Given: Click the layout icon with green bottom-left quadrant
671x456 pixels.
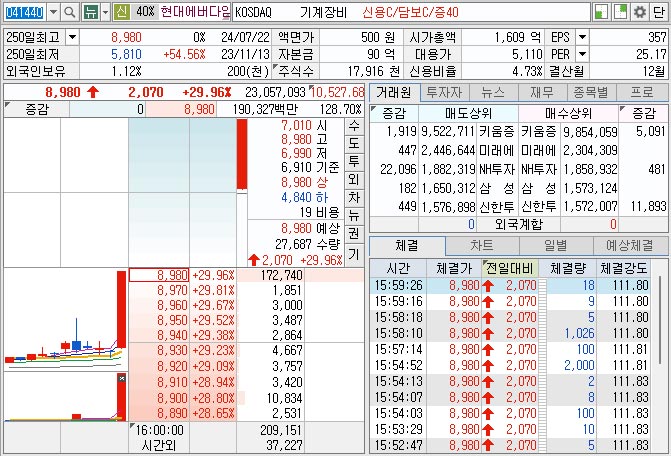Looking at the screenshot, I should pyautogui.click(x=602, y=12).
